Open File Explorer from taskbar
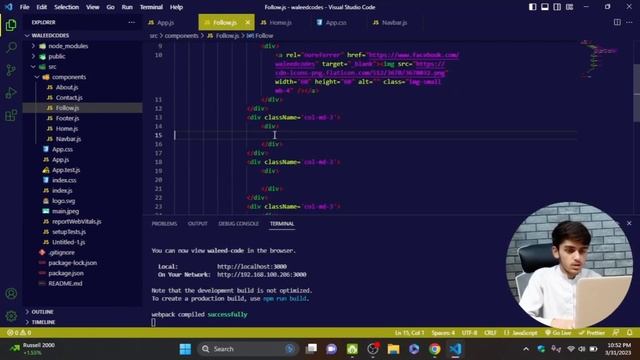Viewport: 640px width, 360px height. point(393,349)
